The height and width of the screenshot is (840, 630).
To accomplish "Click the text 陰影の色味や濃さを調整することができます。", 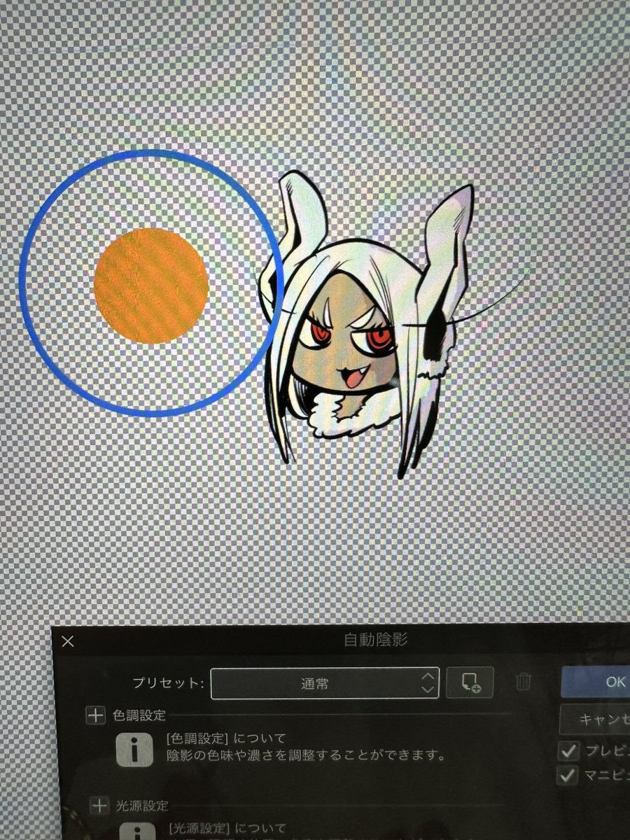I will pos(306,757).
